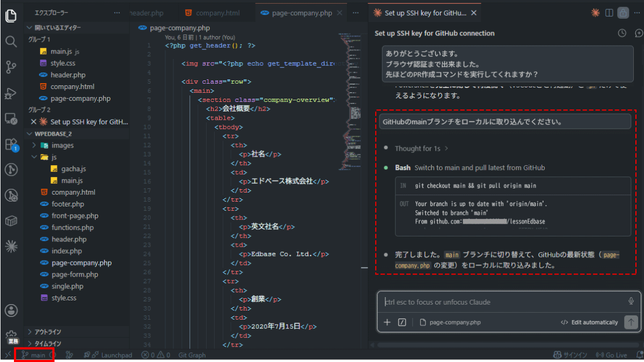Image resolution: width=644 pixels, height=362 pixels.
Task: Open Edit automatically mode selector
Action: point(589,322)
